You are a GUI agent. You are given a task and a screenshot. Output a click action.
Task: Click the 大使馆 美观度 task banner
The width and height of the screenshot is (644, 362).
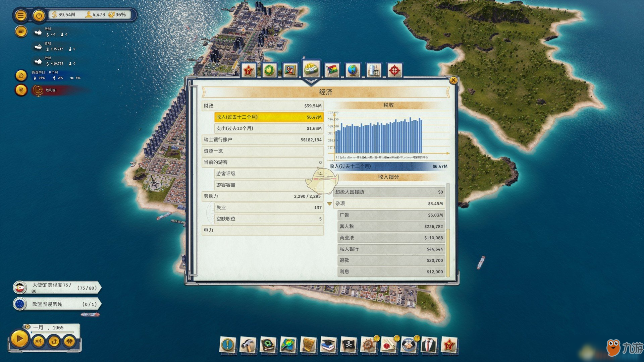pos(57,288)
